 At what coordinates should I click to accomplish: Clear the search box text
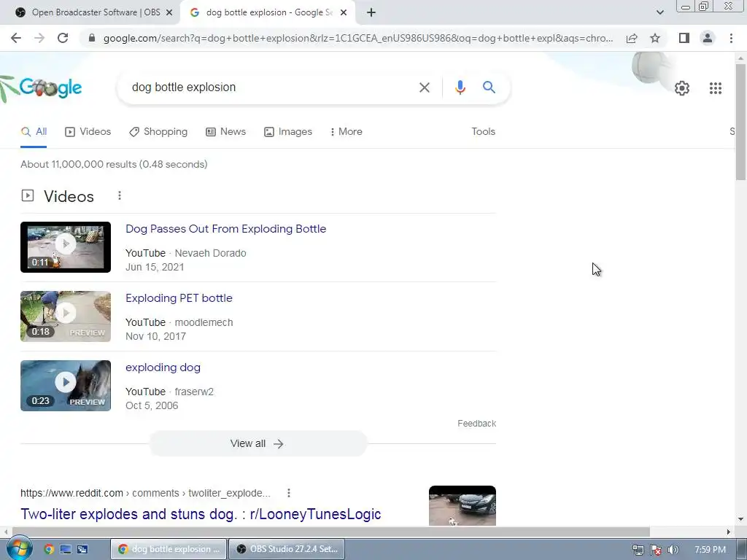pos(424,87)
